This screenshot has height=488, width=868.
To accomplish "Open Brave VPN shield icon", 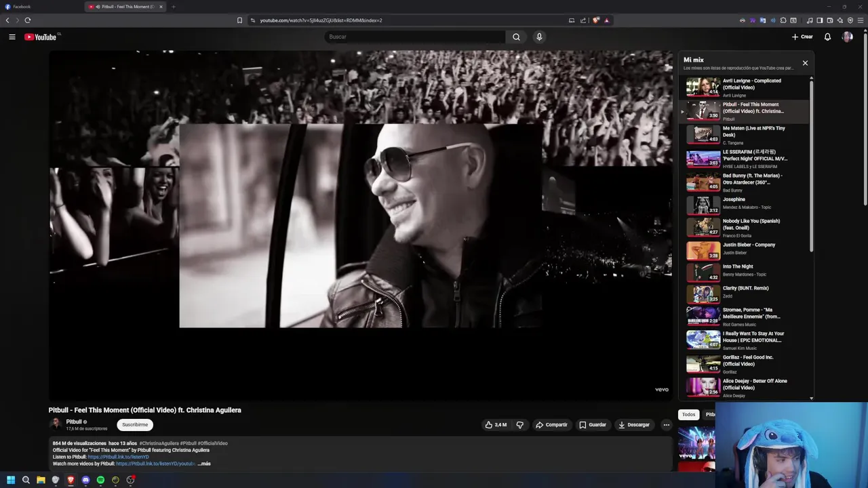I will [x=850, y=20].
